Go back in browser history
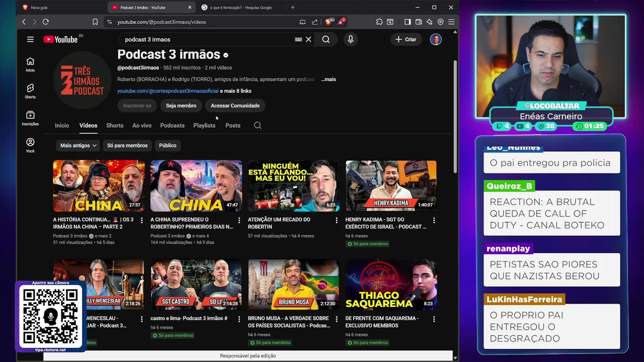This screenshot has width=644, height=362. pos(24,22)
